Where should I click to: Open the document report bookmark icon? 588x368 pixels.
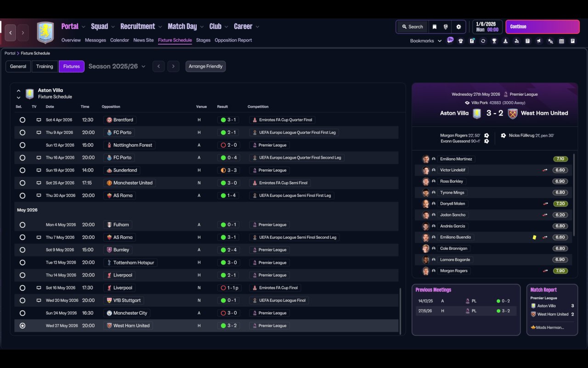[528, 41]
